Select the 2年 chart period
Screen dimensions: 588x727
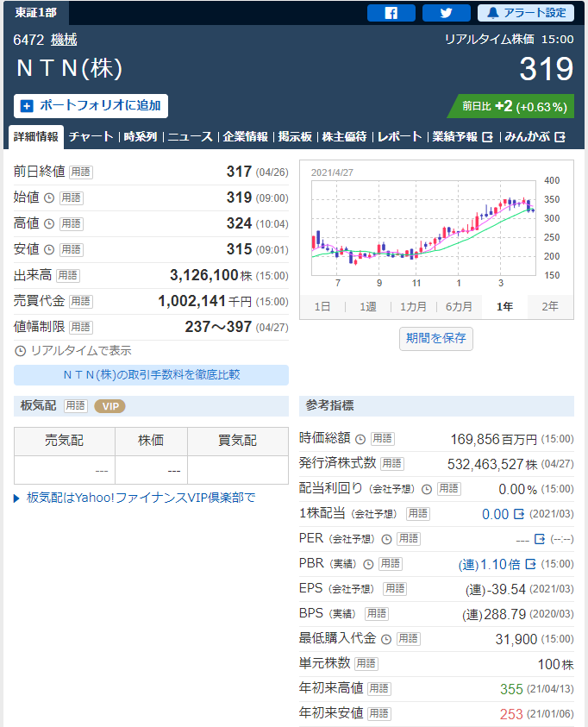point(550,306)
